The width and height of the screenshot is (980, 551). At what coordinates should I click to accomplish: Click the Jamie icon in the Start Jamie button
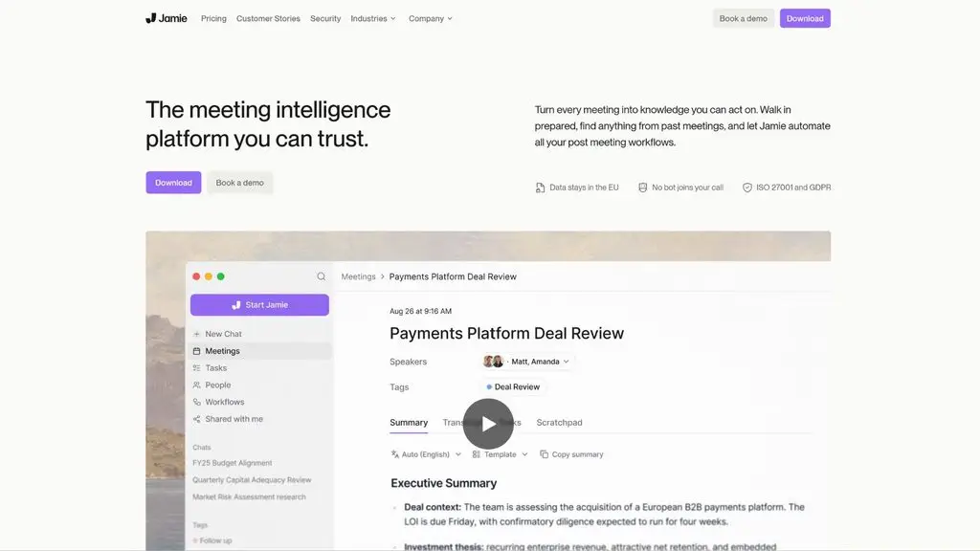coord(236,305)
